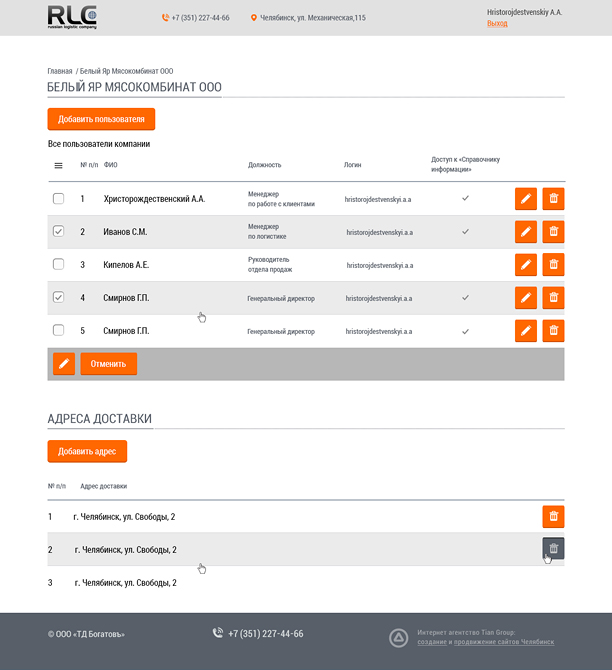This screenshot has height=670, width=612.
Task: Click the footer phone number +7 (351) 227-44-66
Action: point(266,633)
